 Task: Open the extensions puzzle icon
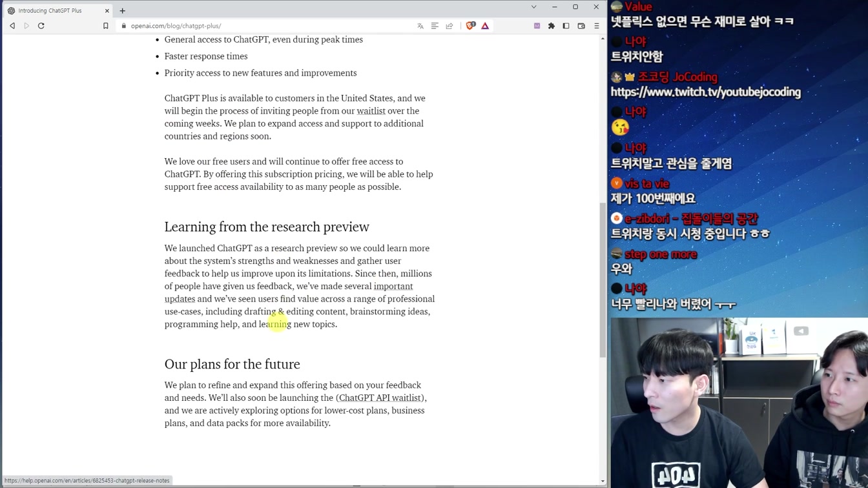[552, 26]
